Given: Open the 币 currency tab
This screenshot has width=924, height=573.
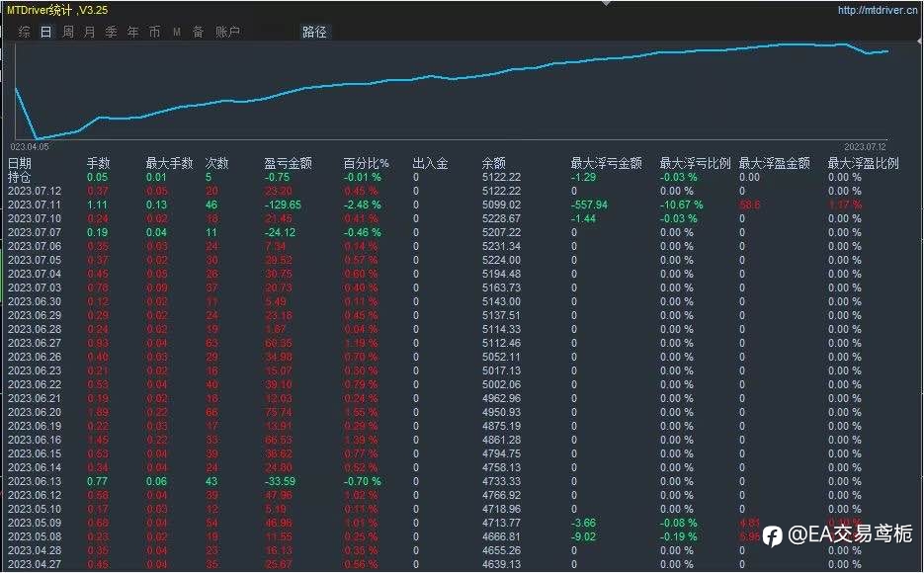Looking at the screenshot, I should point(154,32).
